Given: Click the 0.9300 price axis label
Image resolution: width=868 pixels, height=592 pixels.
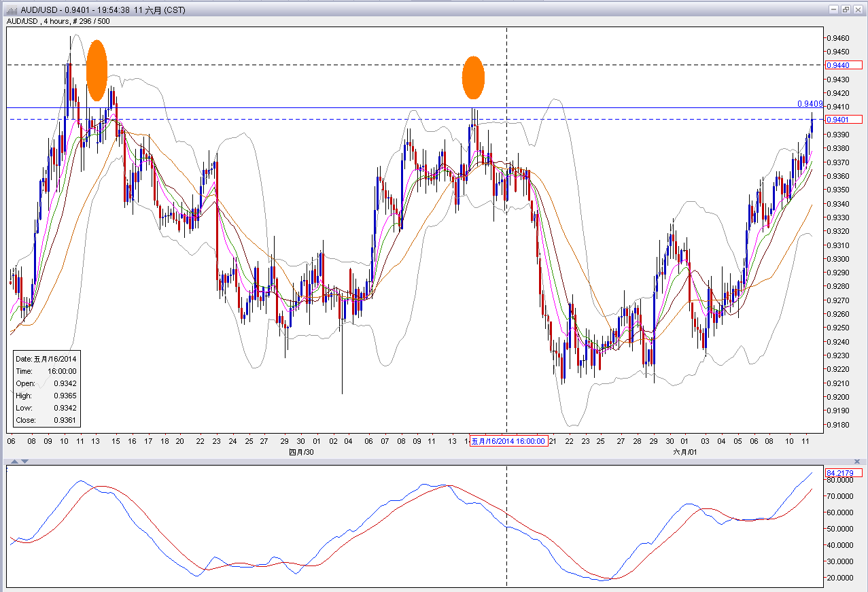Looking at the screenshot, I should pos(838,259).
